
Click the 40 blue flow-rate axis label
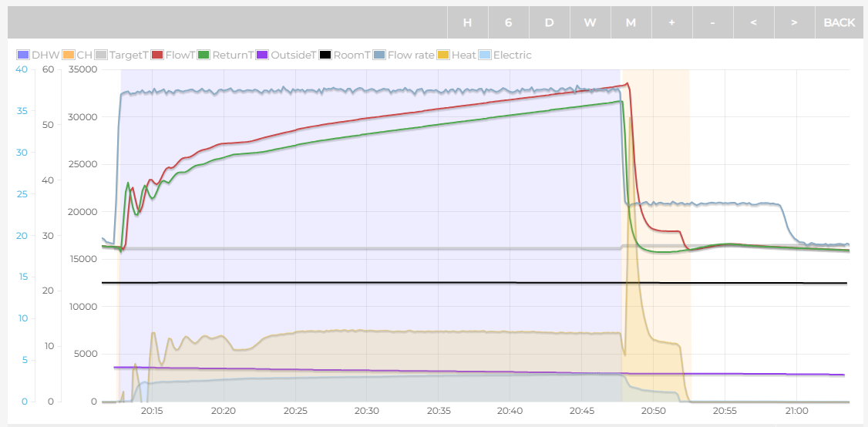pyautogui.click(x=22, y=70)
